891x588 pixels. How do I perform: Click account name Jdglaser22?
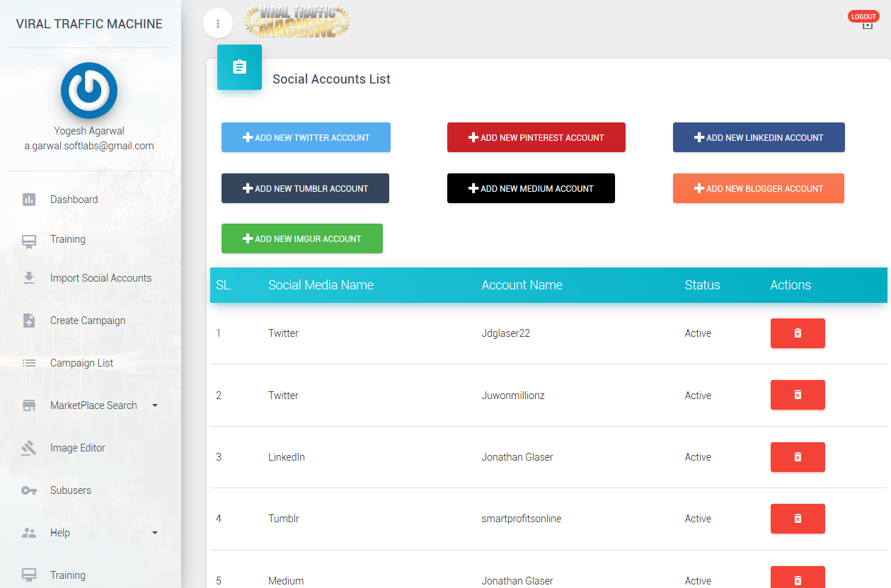(506, 333)
